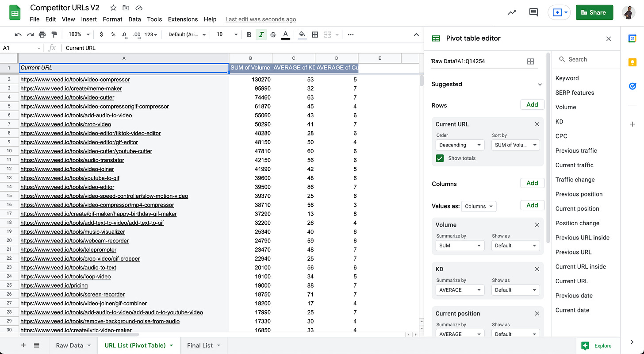This screenshot has width=644, height=354.
Task: Close the Pivot table editor
Action: 609,39
